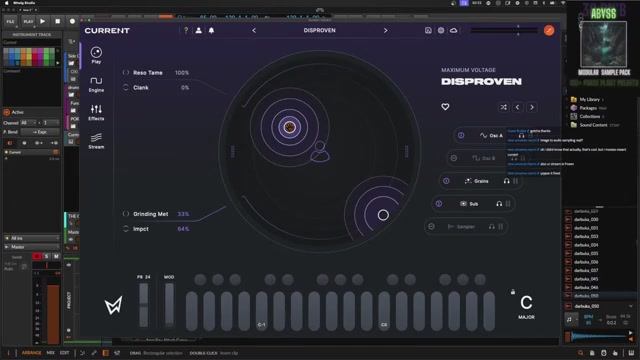Click the previous arrow beside shuffle icon
Screen dimensions: 640x360
[518, 107]
